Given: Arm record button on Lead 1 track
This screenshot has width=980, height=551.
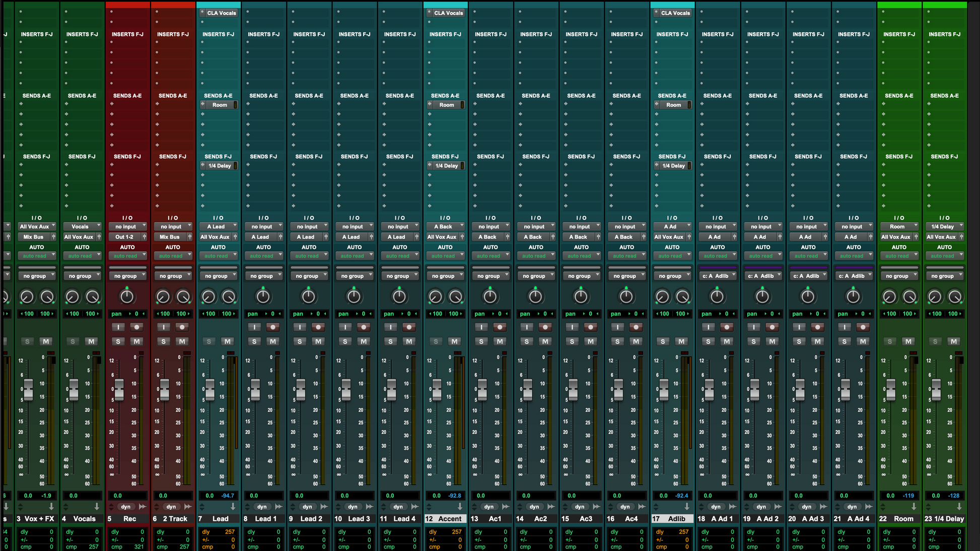Looking at the screenshot, I should 273,327.
